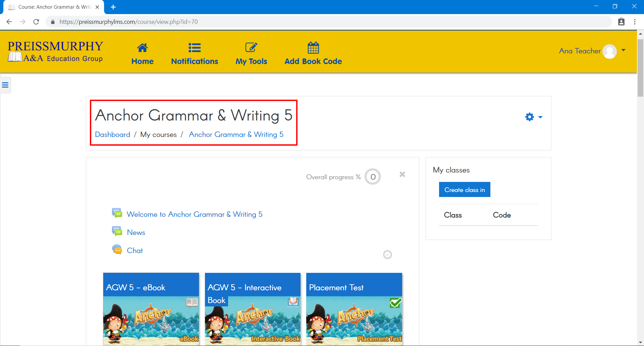Click the Home house icon
The width and height of the screenshot is (644, 346).
click(x=142, y=48)
